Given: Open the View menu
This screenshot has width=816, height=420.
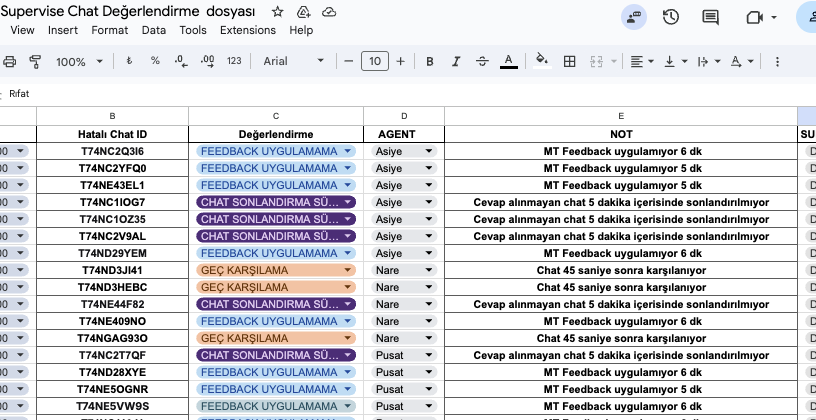Looking at the screenshot, I should coord(22,30).
